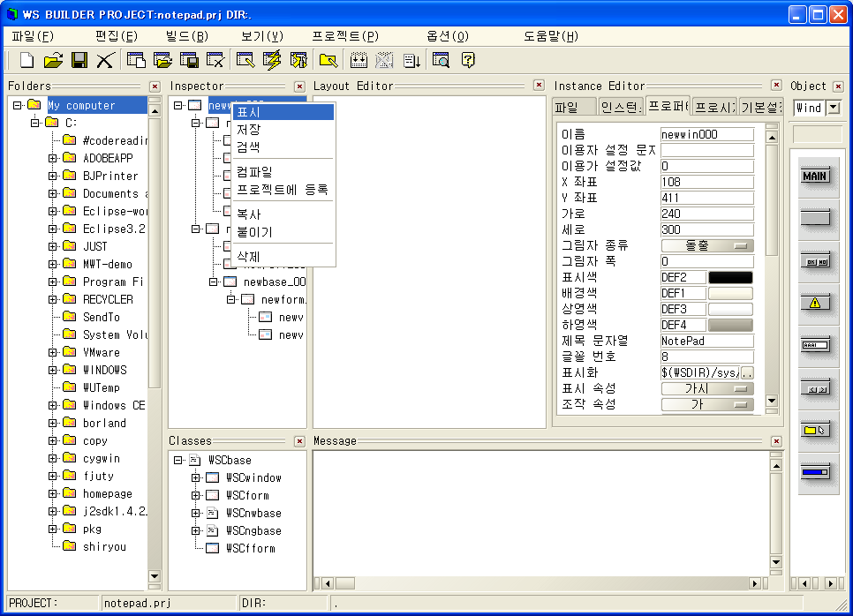Click the 표시화 browse ".." button
The width and height of the screenshot is (853, 616).
(747, 373)
